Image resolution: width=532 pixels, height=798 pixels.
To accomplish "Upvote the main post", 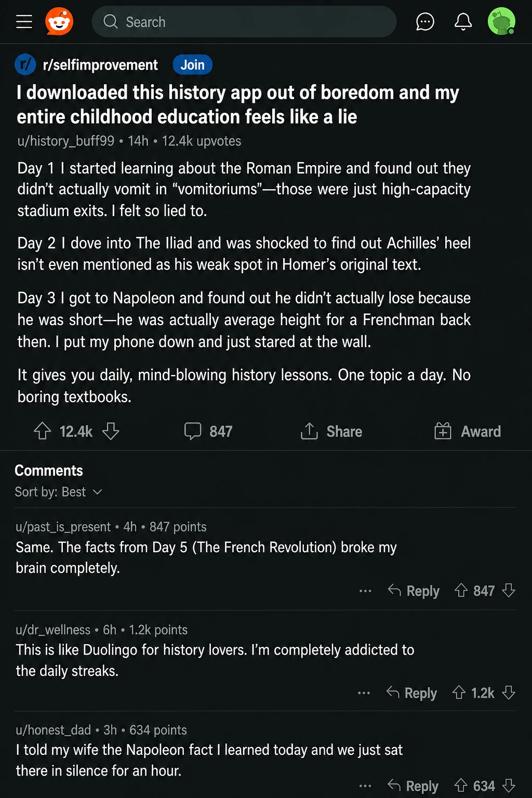I will [43, 431].
